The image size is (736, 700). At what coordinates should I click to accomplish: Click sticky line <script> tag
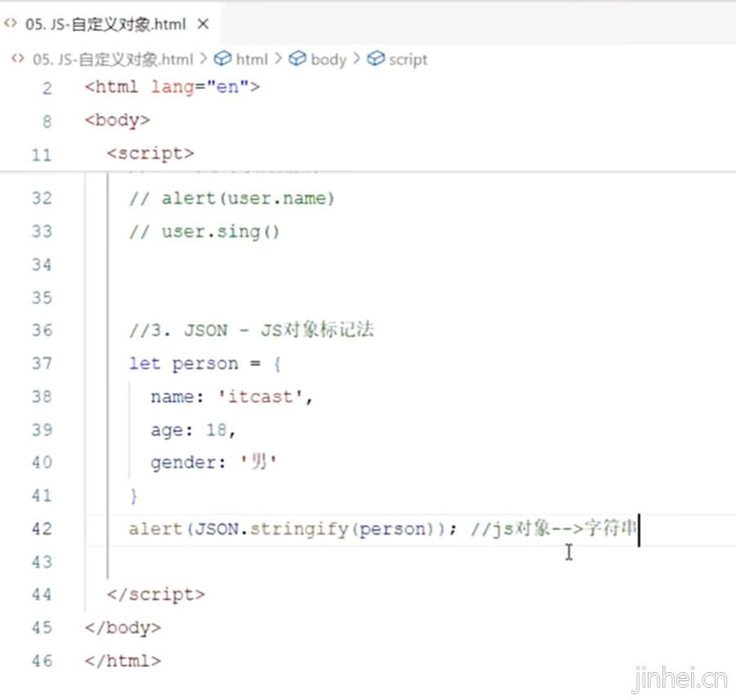(x=150, y=154)
